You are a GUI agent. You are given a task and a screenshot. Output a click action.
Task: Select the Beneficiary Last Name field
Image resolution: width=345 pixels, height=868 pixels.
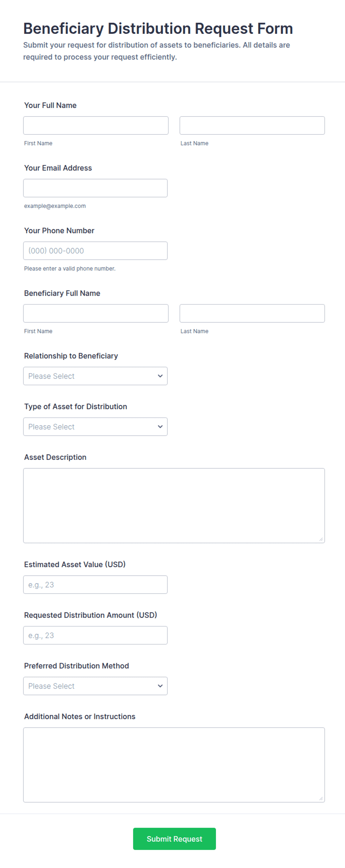click(252, 313)
